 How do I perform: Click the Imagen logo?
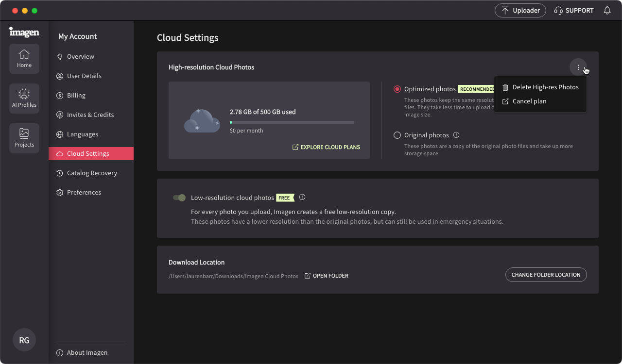24,32
